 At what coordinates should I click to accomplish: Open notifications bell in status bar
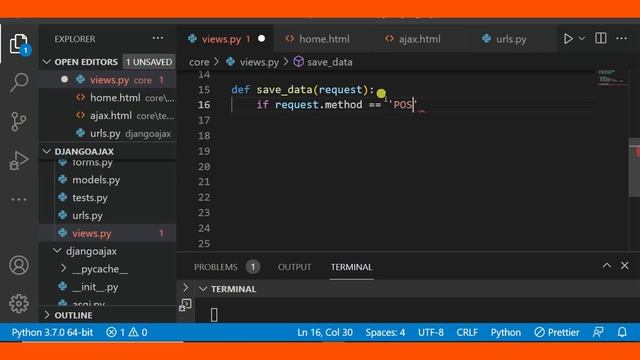pyautogui.click(x=622, y=332)
